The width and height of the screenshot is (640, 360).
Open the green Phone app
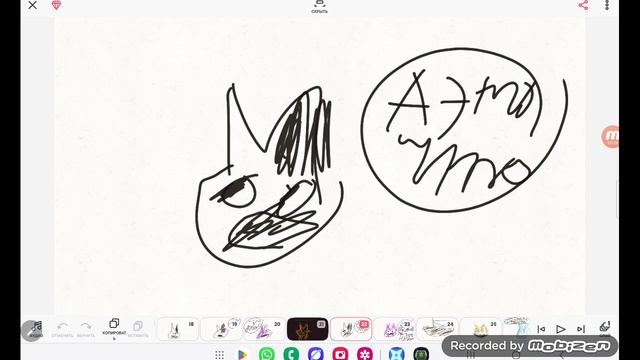(x=291, y=353)
